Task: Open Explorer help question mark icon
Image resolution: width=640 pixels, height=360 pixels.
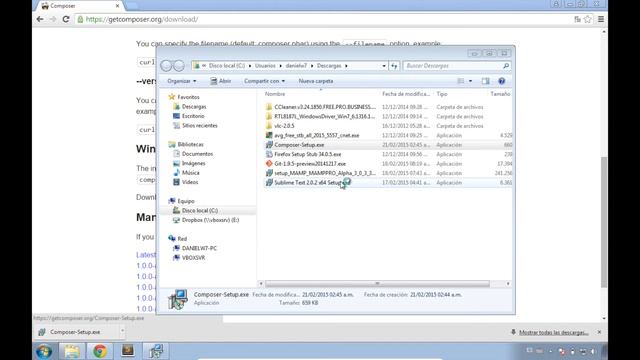Action: [x=501, y=81]
